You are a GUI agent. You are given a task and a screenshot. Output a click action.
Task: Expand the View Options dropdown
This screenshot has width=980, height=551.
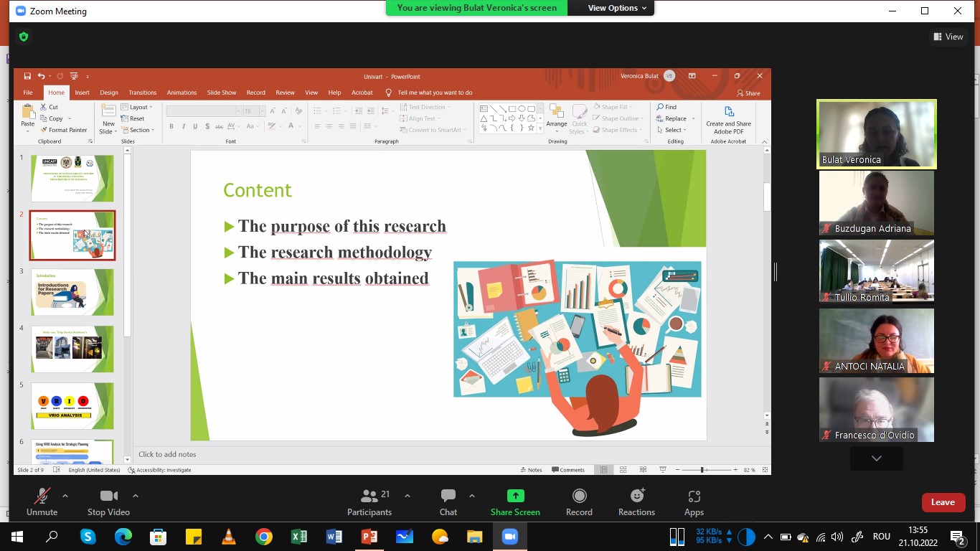click(617, 8)
